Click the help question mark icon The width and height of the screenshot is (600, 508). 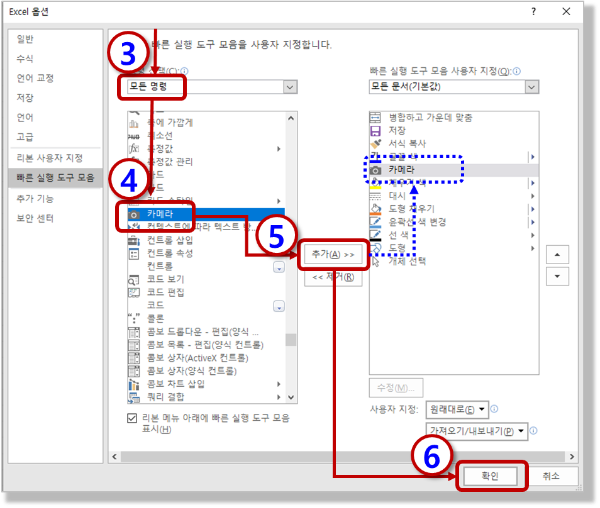533,11
